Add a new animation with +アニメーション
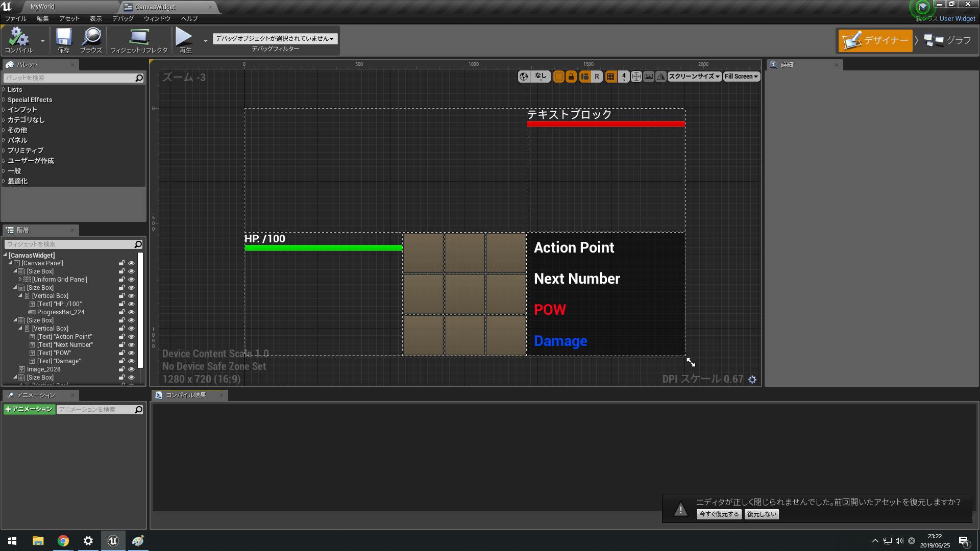The image size is (980, 551). tap(29, 409)
